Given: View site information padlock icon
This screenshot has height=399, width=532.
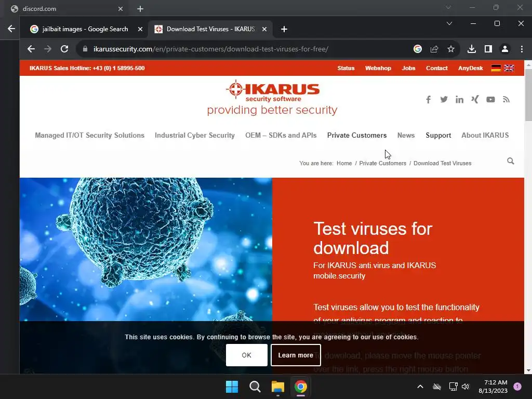Looking at the screenshot, I should point(85,49).
